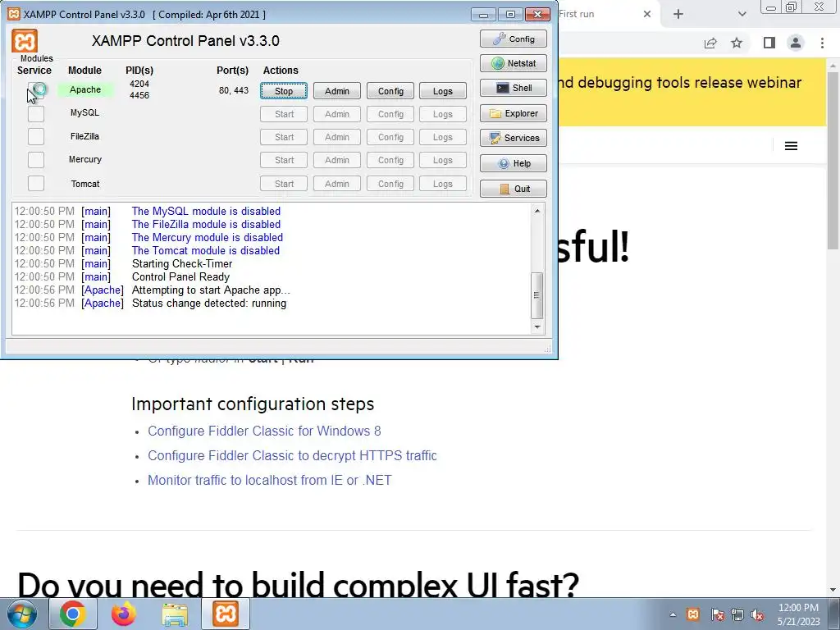The height and width of the screenshot is (630, 840).
Task: Open the Windows Start menu orb
Action: click(x=22, y=614)
